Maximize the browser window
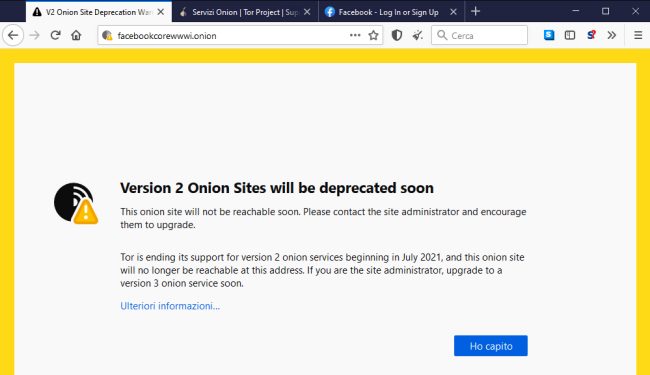Image resolution: width=650 pixels, height=375 pixels. (605, 11)
